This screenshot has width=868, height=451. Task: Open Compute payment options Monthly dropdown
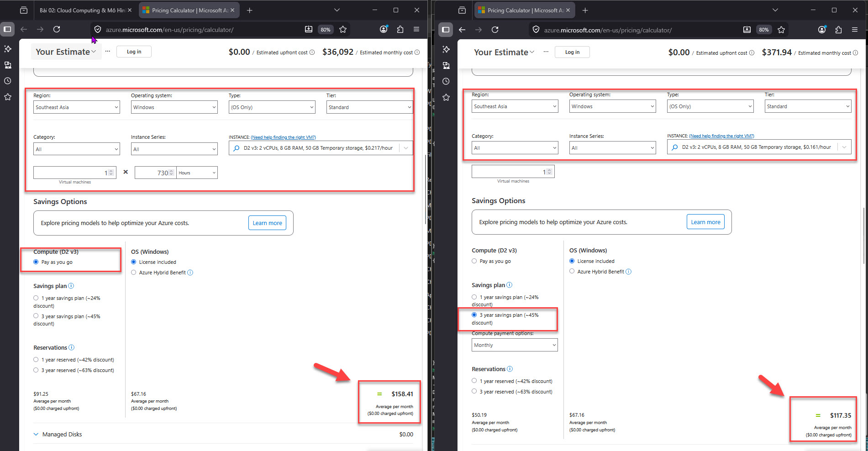pos(515,345)
